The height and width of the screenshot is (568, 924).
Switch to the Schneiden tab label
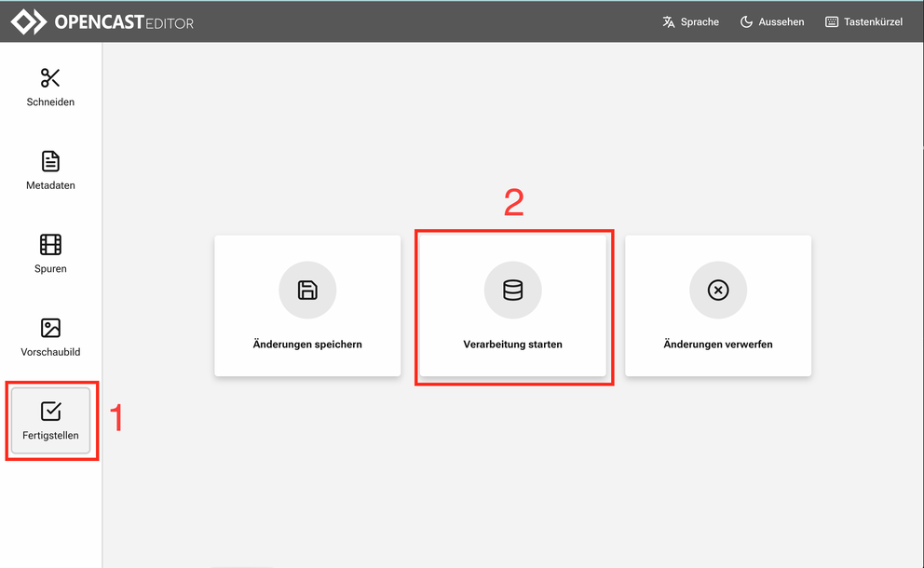50,101
